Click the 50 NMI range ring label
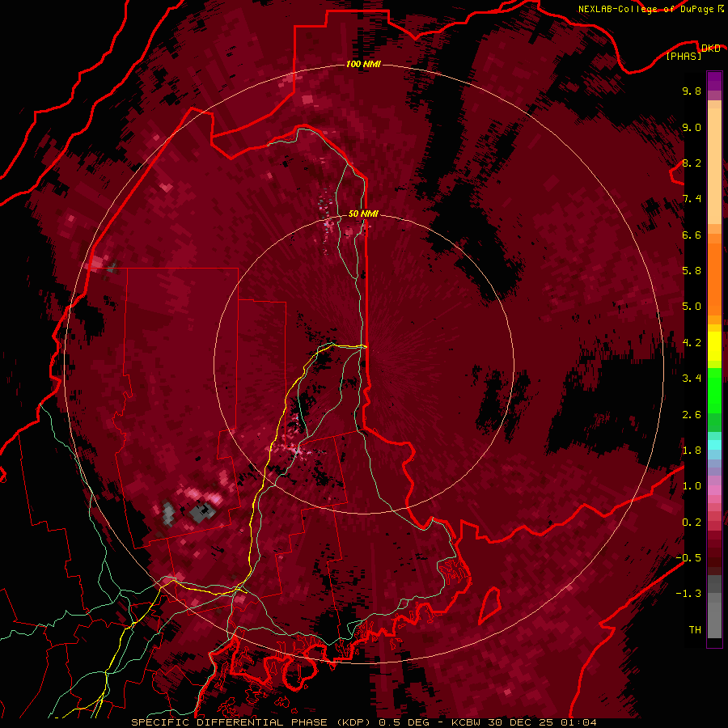This screenshot has height=728, width=728. pos(363,214)
